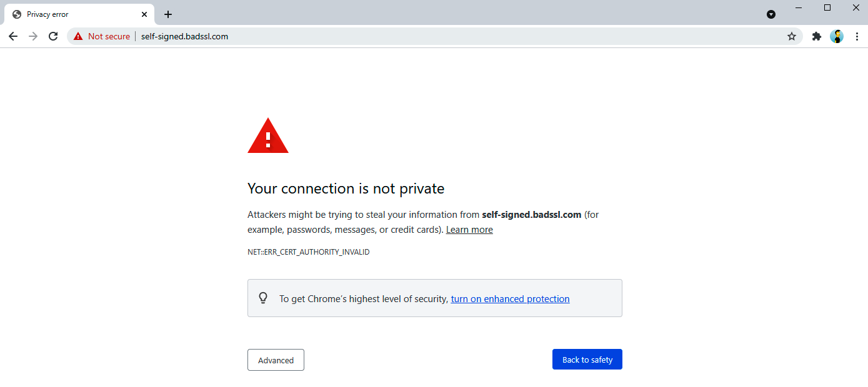Click turn on enhanced protection link

point(510,299)
